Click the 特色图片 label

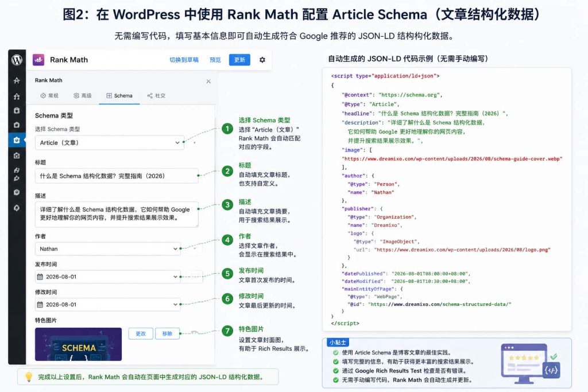(x=46, y=320)
